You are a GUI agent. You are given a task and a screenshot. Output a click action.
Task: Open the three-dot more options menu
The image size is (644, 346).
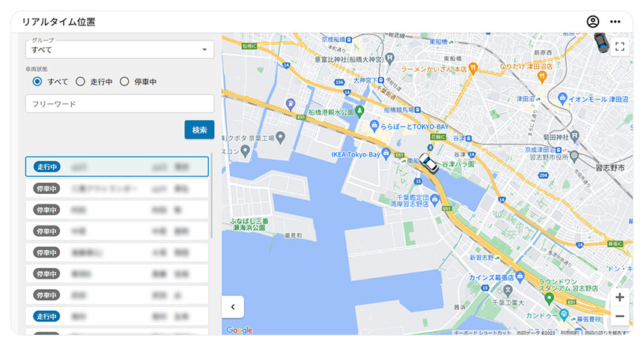click(615, 22)
